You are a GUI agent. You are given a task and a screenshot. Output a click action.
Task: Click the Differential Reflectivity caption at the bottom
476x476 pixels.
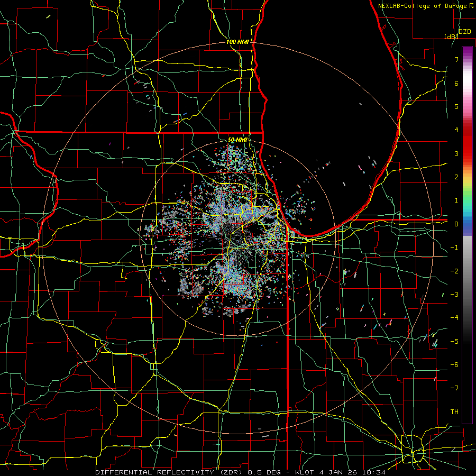[240, 472]
